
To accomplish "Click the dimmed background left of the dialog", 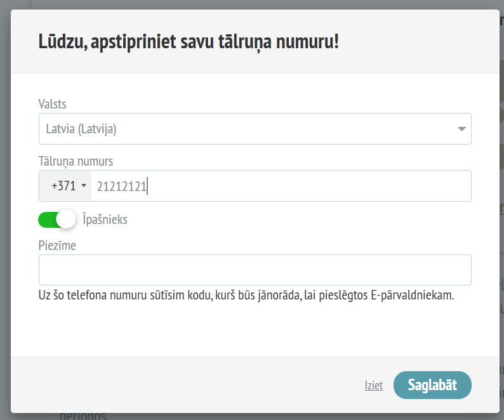I will click(5, 209).
